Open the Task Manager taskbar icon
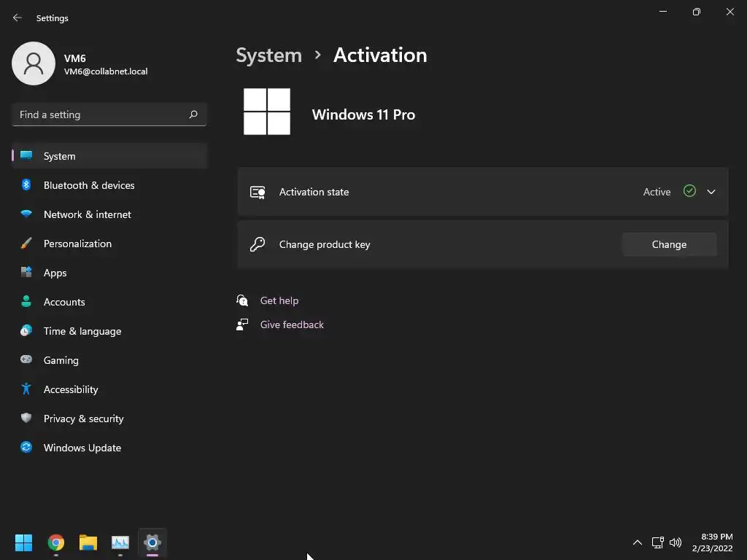This screenshot has height=560, width=747. click(120, 542)
